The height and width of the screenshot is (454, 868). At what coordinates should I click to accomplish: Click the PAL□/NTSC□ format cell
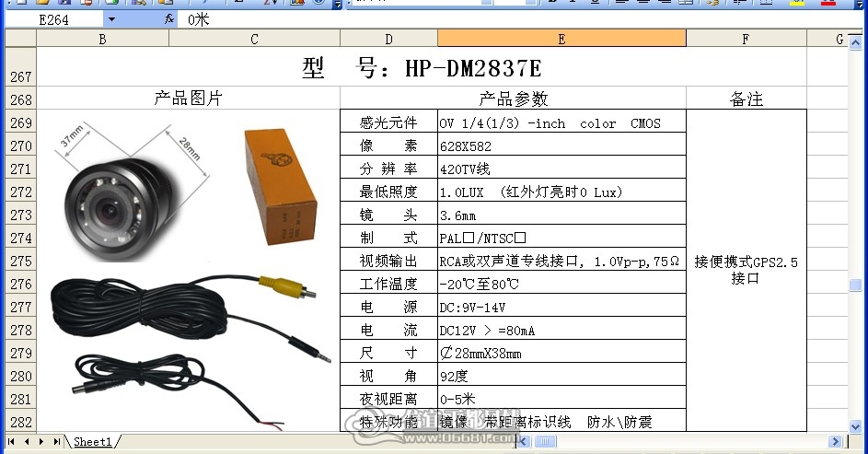pyautogui.click(x=561, y=237)
